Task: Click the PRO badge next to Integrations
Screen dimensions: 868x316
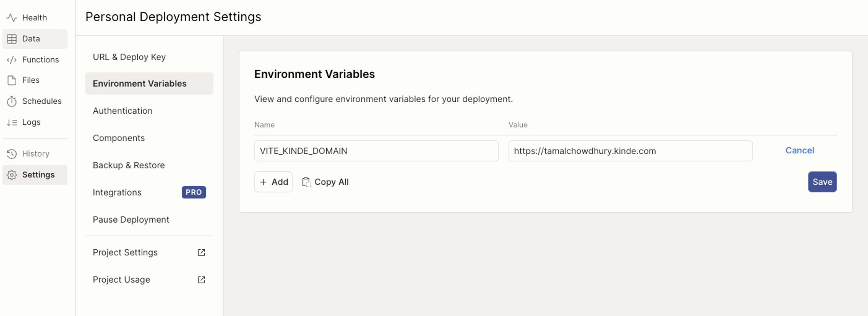Action: pyautogui.click(x=194, y=192)
